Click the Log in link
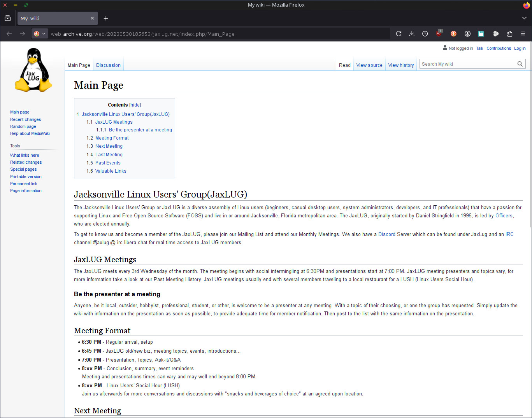The image size is (532, 418). (x=520, y=49)
